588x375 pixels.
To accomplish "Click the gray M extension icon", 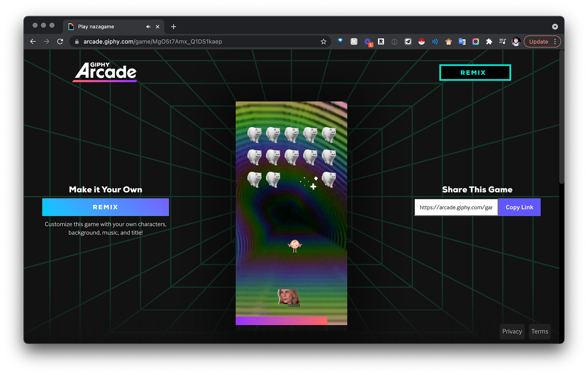I will pyautogui.click(x=354, y=42).
